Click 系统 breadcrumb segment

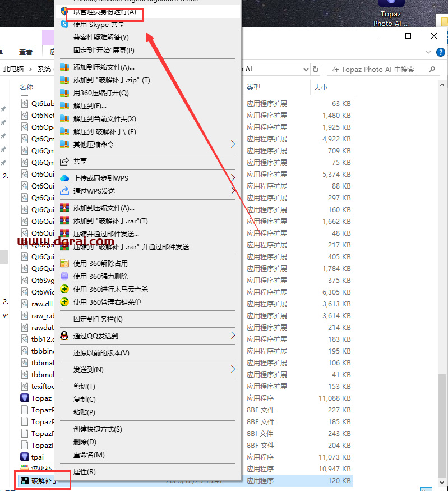coord(44,69)
